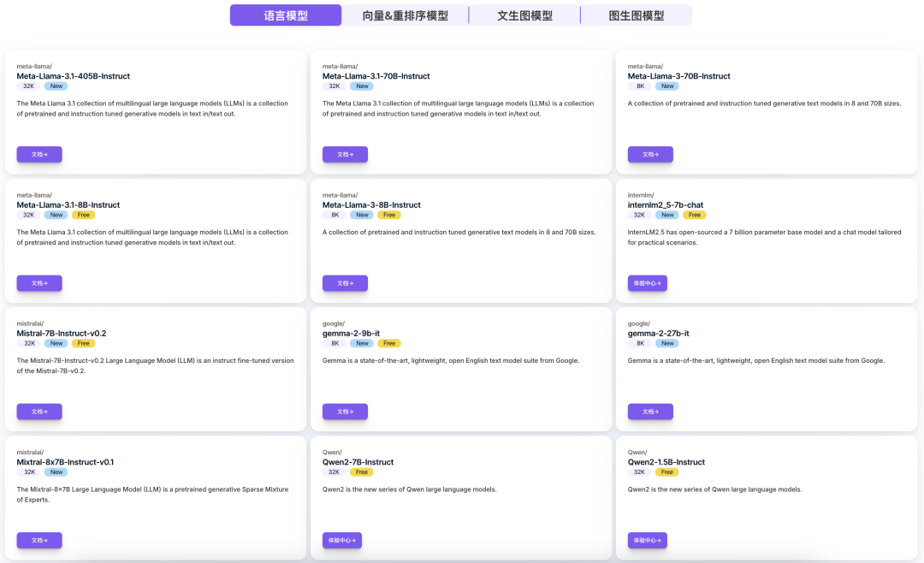Viewport: 924px width, 563px height.
Task: Select the Mixtral-8x7B-Instruct-v0.1 model name
Action: tap(65, 462)
